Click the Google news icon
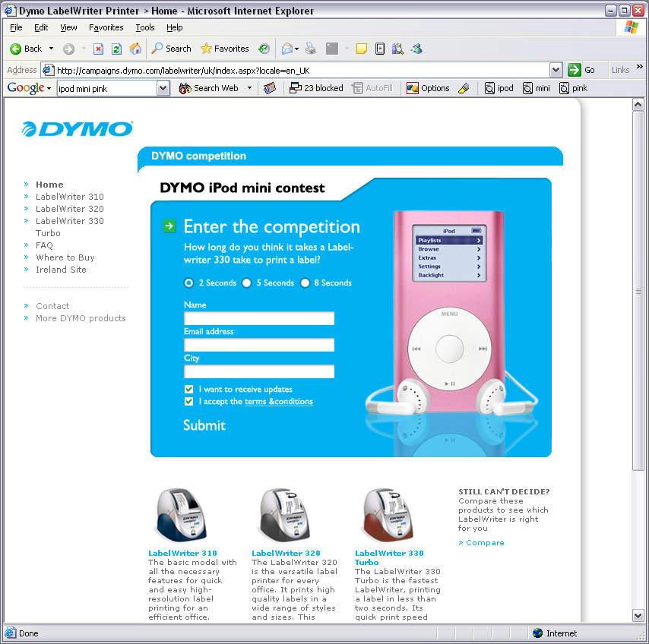 tap(270, 88)
